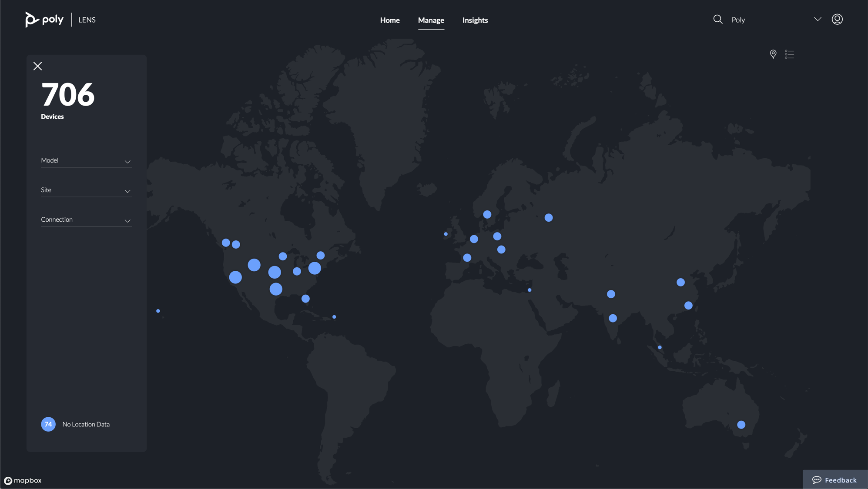868x489 pixels.
Task: Open the search magnifier icon
Action: pyautogui.click(x=717, y=19)
